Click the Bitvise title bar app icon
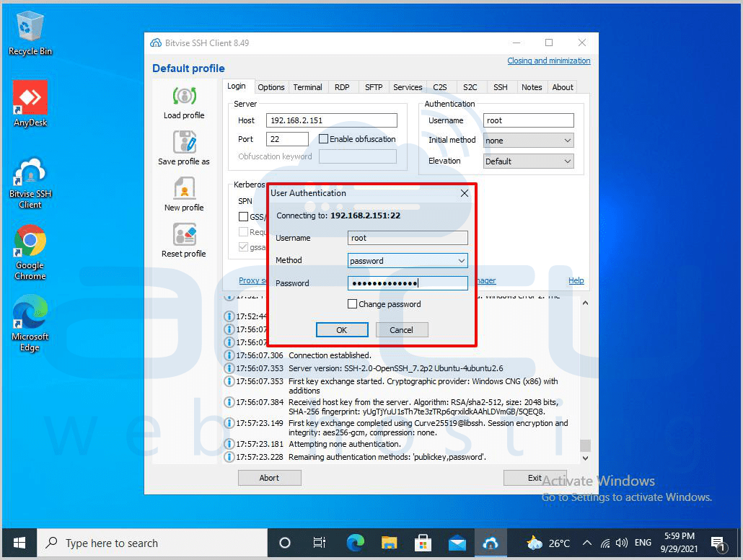The image size is (743, 560). click(x=156, y=43)
